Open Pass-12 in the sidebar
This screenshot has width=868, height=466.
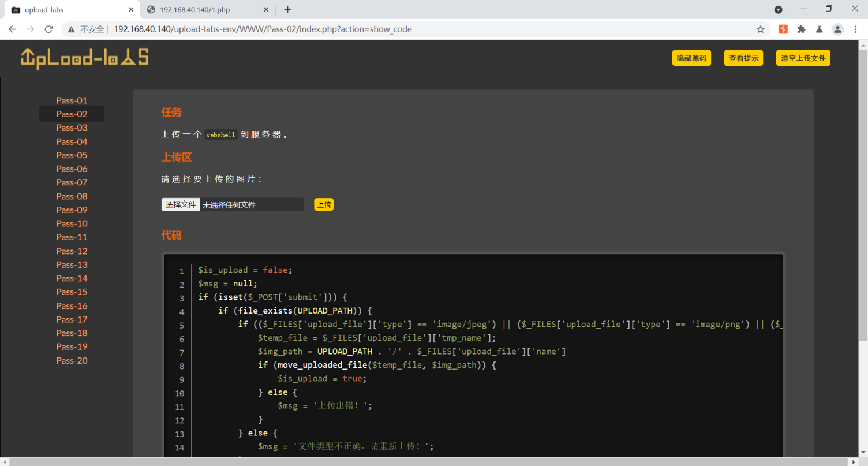point(72,251)
